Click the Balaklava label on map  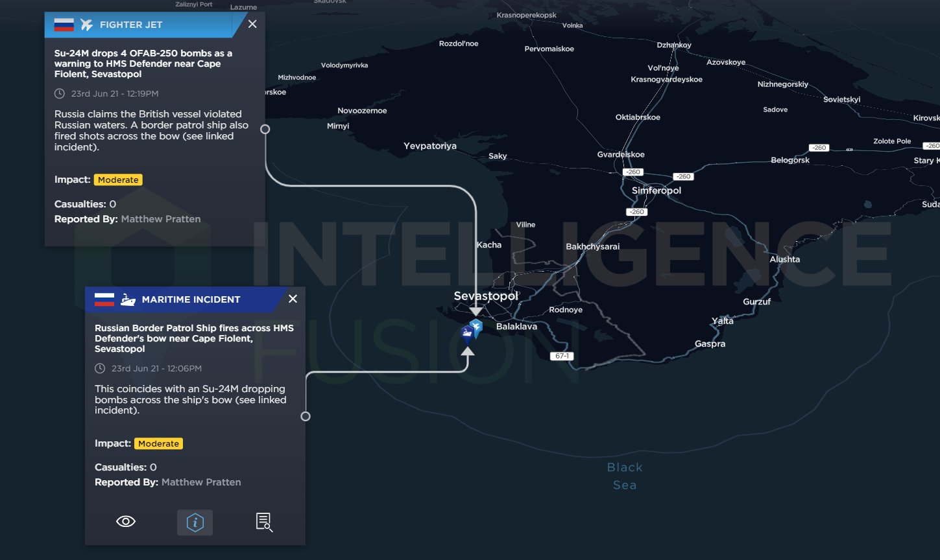click(516, 327)
